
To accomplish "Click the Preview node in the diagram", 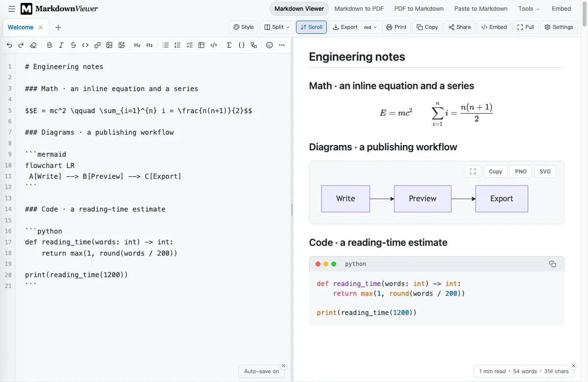I will [422, 198].
